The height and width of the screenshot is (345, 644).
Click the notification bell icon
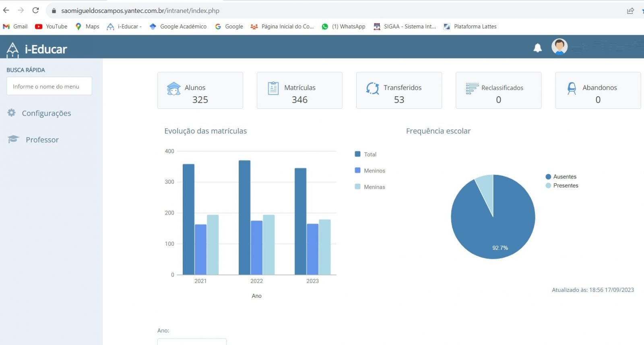point(537,48)
